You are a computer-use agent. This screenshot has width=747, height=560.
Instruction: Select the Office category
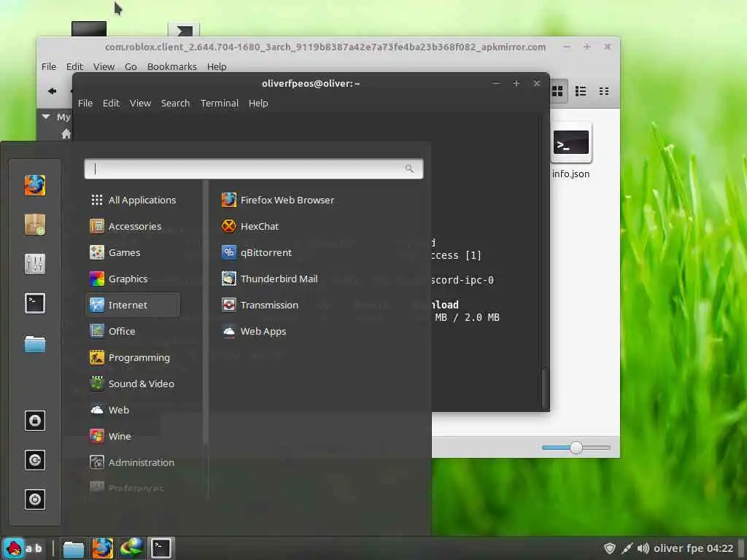[x=133, y=331]
